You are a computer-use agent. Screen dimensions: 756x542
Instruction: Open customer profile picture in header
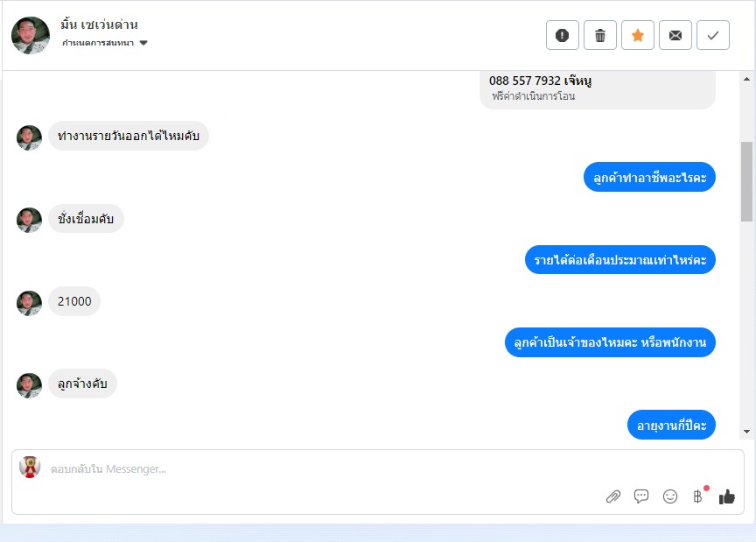coord(31,35)
